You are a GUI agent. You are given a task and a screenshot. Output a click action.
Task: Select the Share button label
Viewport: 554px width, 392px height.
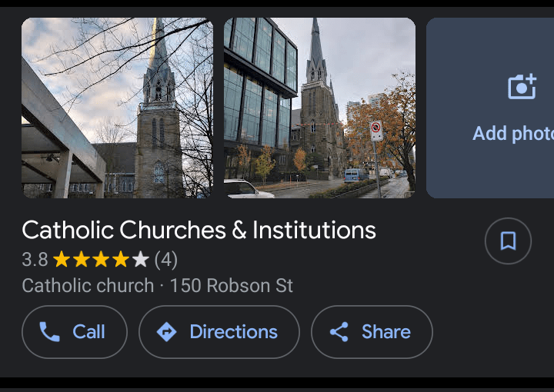[386, 332]
